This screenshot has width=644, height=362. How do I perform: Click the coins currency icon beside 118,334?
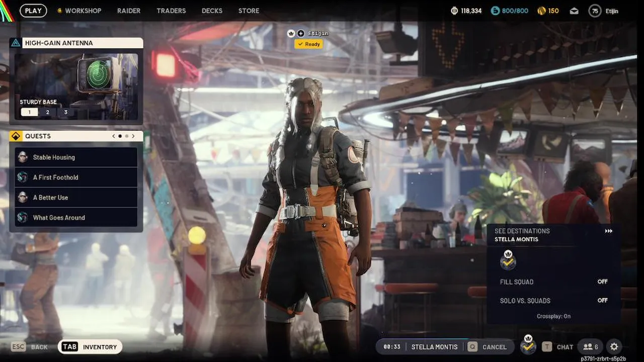click(454, 11)
